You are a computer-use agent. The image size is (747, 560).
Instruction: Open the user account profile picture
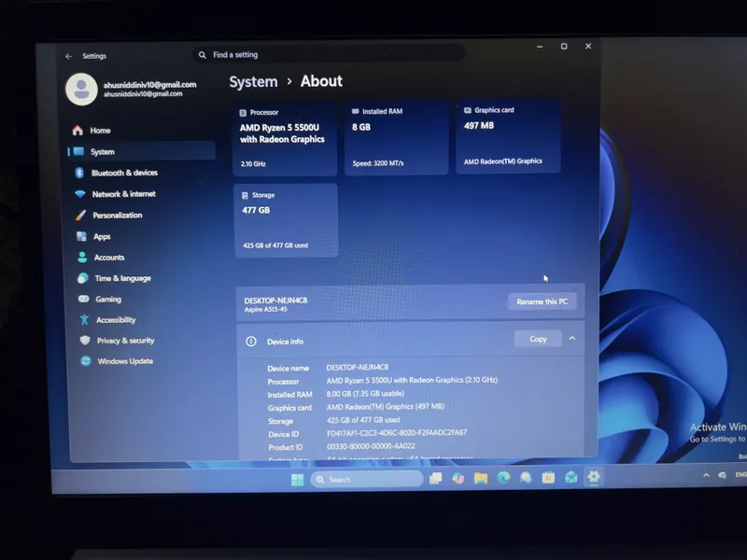[x=81, y=89]
